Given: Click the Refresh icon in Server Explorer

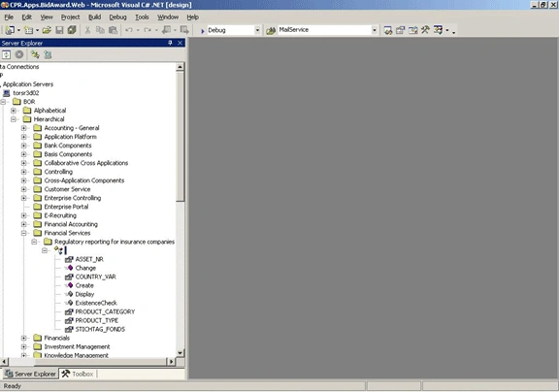Looking at the screenshot, I should 7,54.
